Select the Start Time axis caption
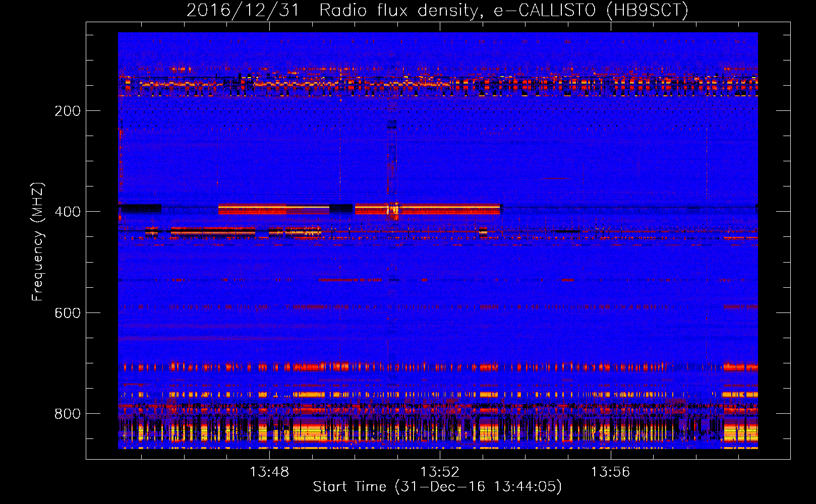Viewport: 816px width, 504px height. 437,487
